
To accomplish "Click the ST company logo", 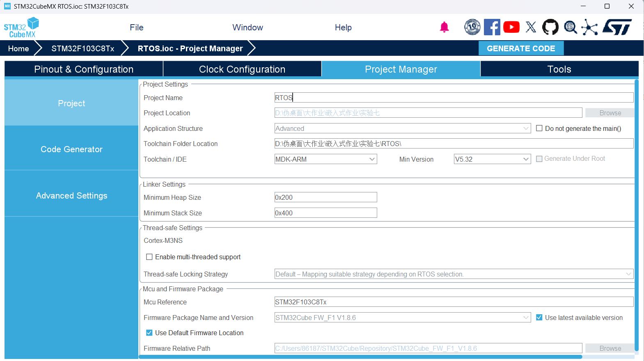I will click(617, 27).
